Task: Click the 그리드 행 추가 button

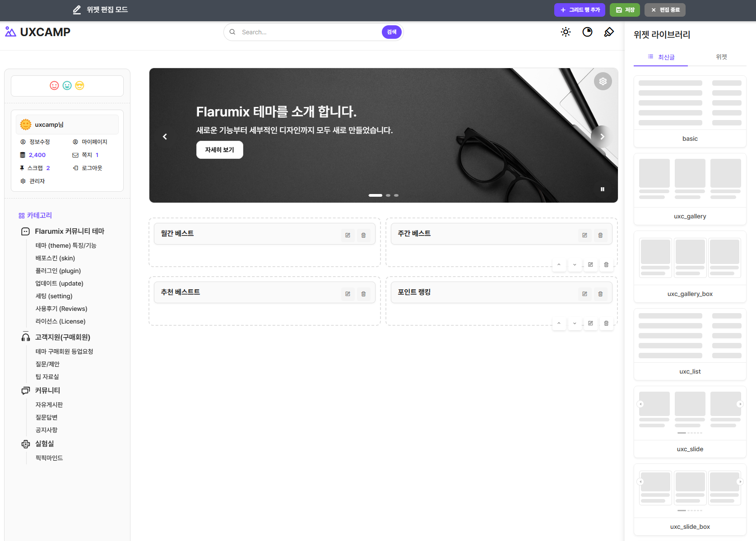Action: pos(580,10)
